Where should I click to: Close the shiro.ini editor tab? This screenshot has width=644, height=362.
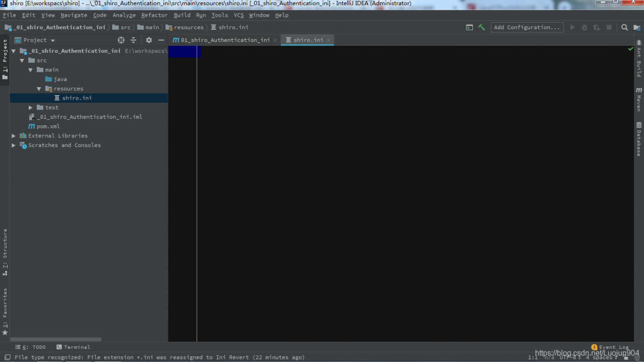329,40
